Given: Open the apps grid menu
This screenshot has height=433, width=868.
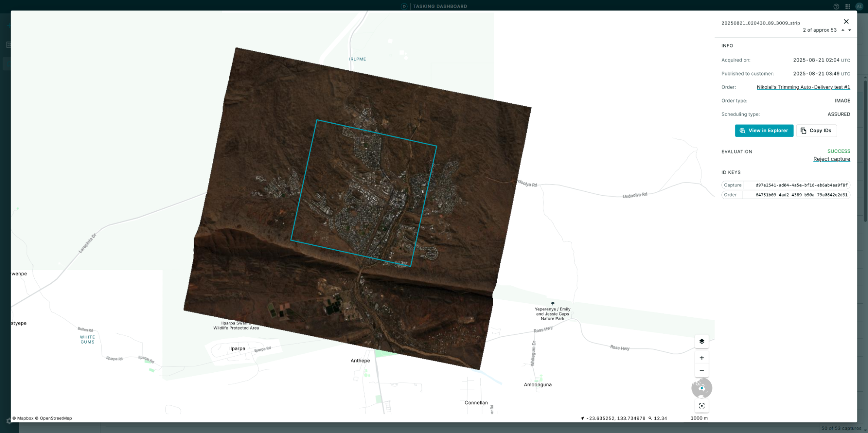Looking at the screenshot, I should tap(848, 7).
